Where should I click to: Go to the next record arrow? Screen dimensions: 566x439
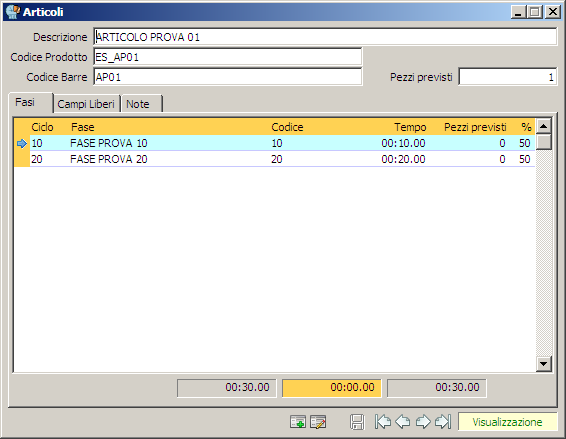423,422
